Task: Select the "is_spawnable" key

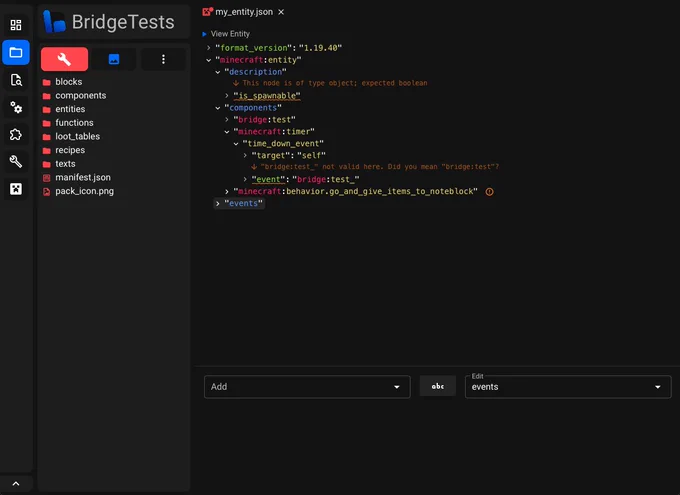Action: click(x=267, y=95)
